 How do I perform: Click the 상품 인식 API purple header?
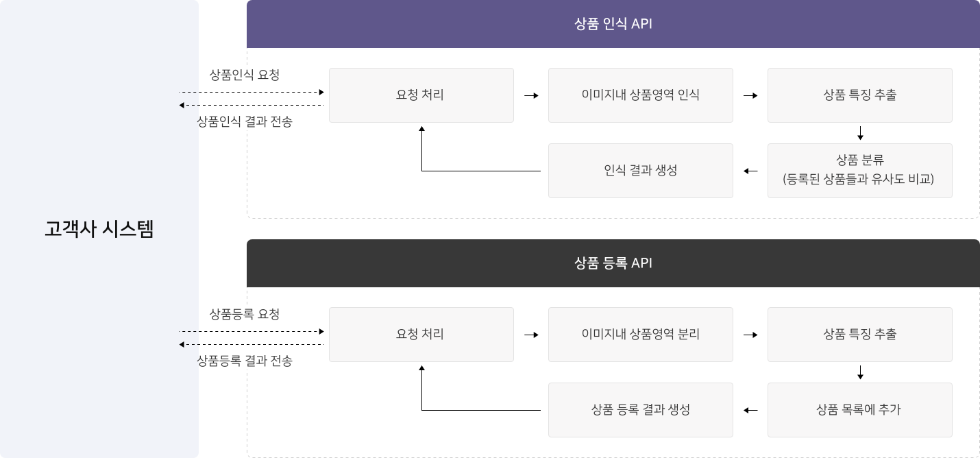[x=613, y=24]
